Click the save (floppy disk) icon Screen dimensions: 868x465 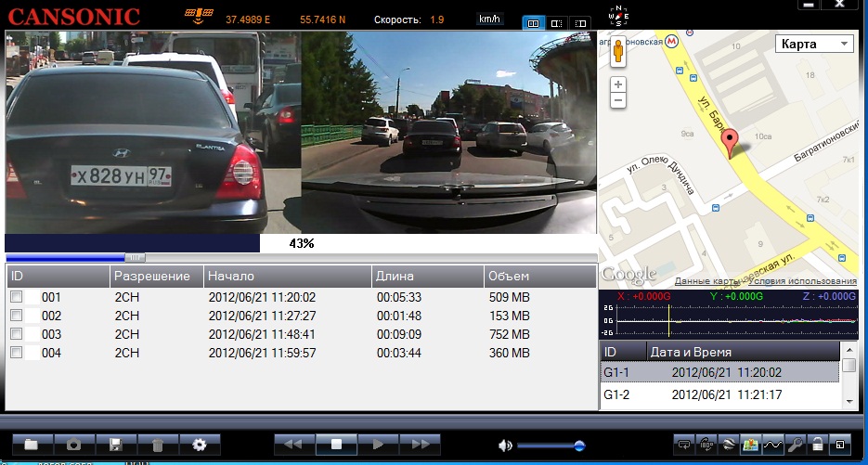click(x=115, y=445)
